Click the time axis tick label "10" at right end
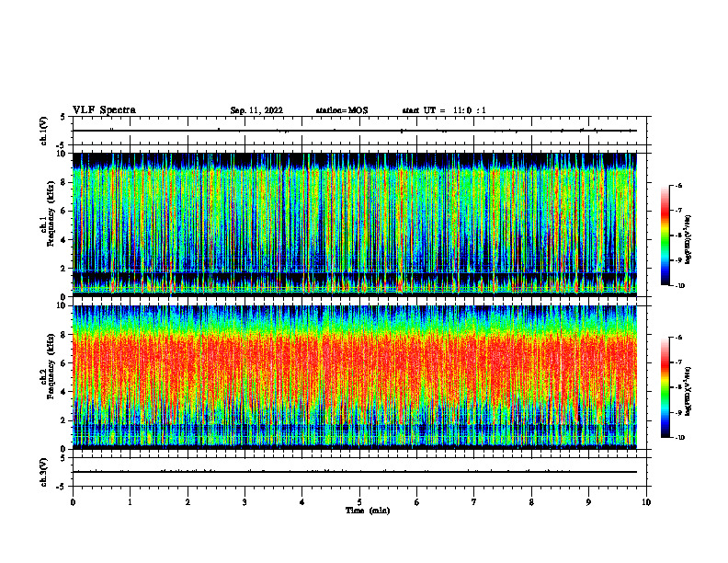This screenshot has width=728, height=563. point(646,502)
